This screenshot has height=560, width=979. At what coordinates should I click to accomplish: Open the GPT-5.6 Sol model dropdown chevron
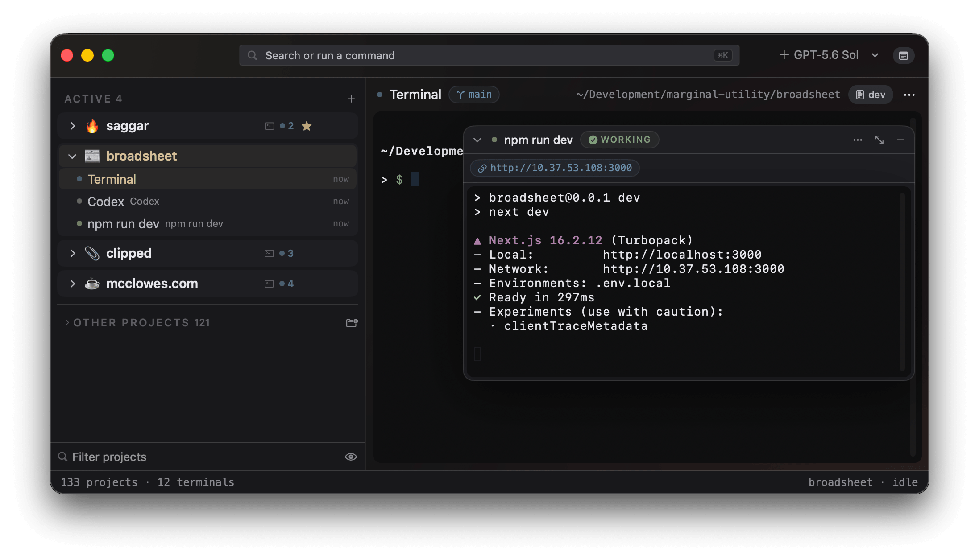875,55
